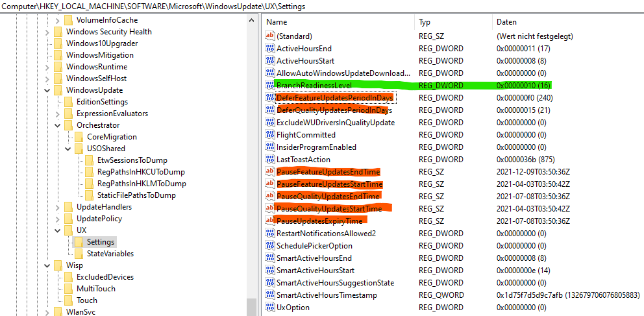Click the icon next to DeferQualityUpdatesPeriodInDays

tap(270, 110)
